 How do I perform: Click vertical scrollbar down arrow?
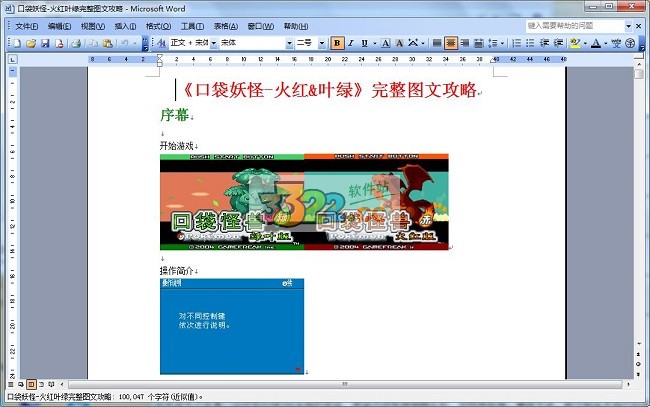pyautogui.click(x=638, y=344)
